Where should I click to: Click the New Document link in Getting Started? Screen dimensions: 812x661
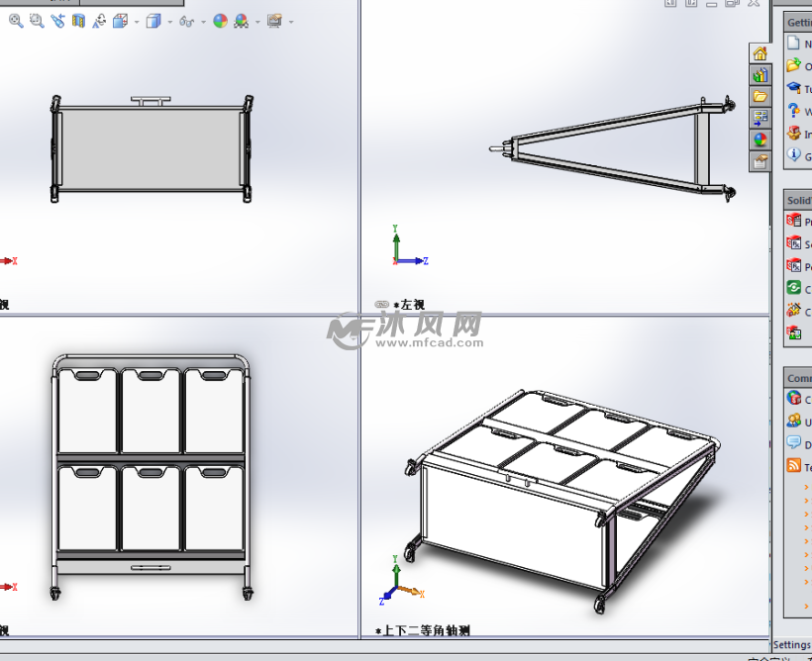pos(795,44)
